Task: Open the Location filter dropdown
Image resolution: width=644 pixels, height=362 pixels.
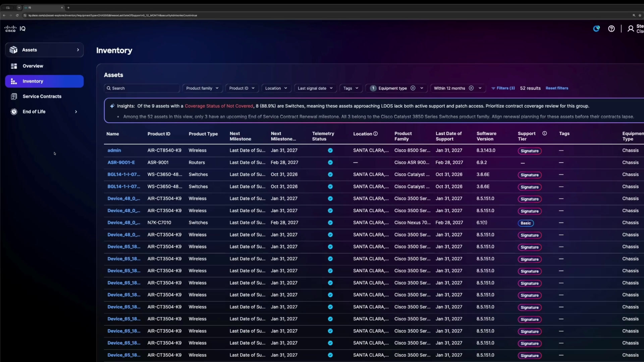Action: pos(276,88)
